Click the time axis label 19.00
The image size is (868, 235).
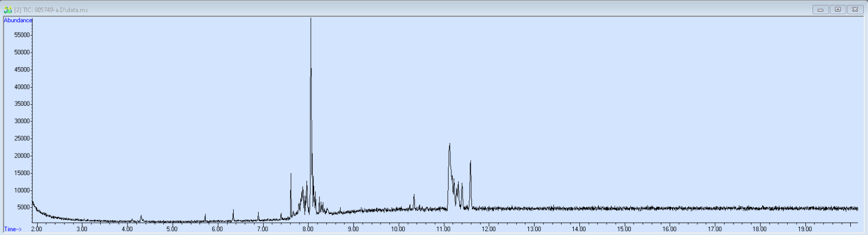point(805,228)
